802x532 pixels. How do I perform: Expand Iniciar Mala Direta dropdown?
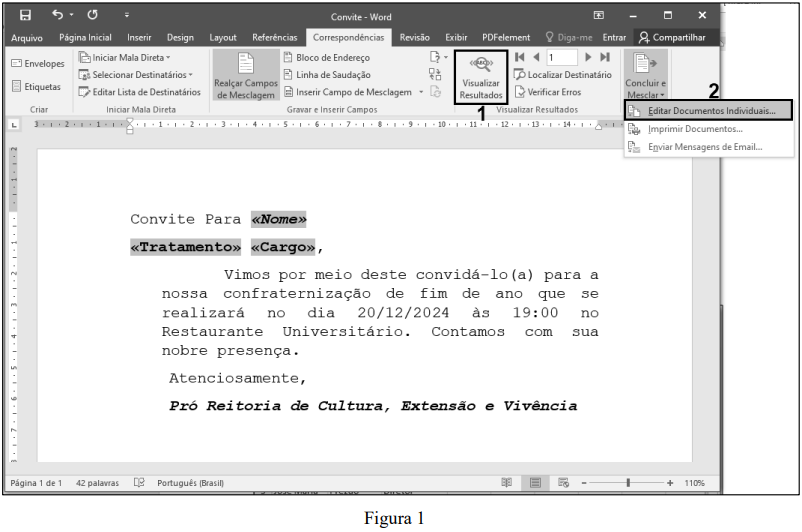tap(125, 58)
